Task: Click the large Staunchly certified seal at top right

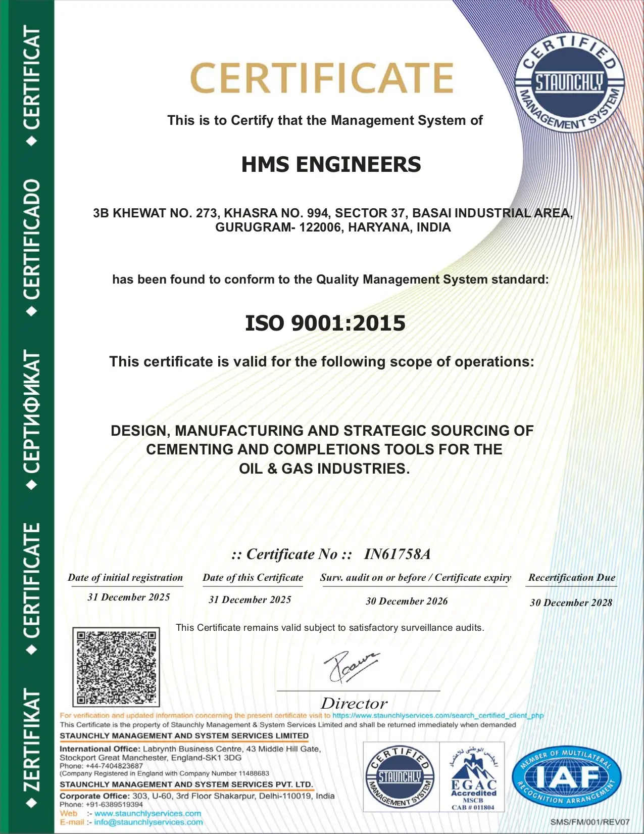Action: click(x=569, y=82)
